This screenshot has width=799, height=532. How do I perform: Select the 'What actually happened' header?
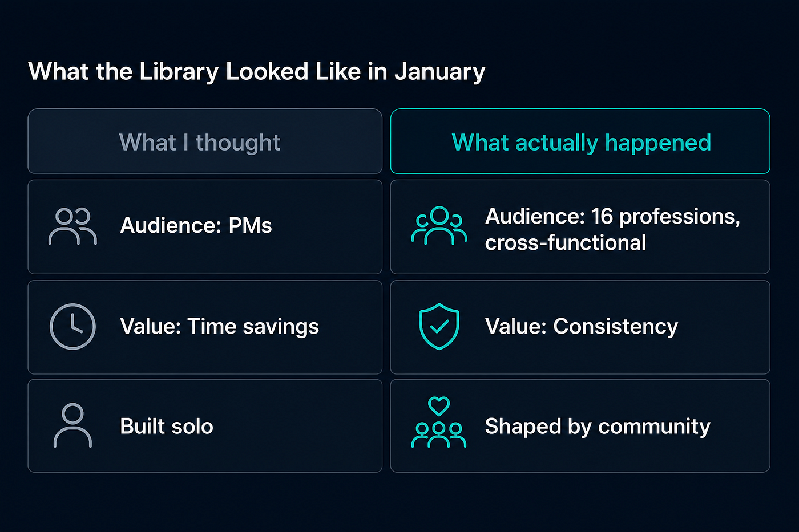tap(580, 141)
